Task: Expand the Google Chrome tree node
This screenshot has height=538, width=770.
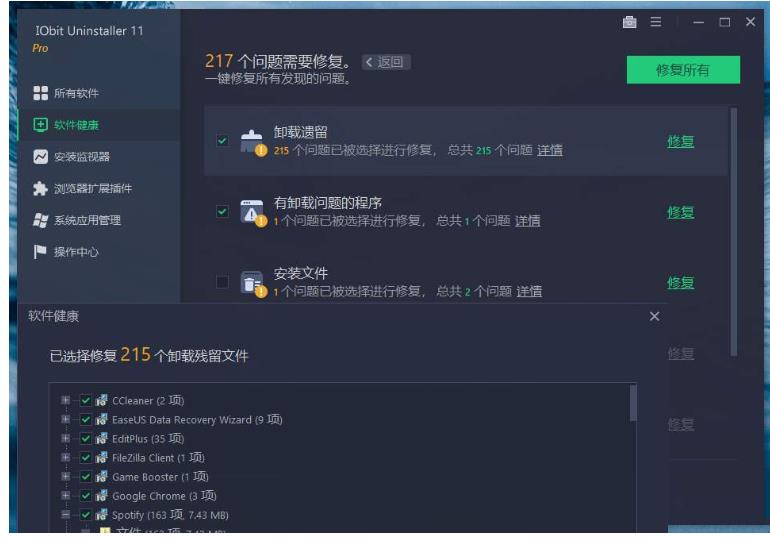Action: 66,496
